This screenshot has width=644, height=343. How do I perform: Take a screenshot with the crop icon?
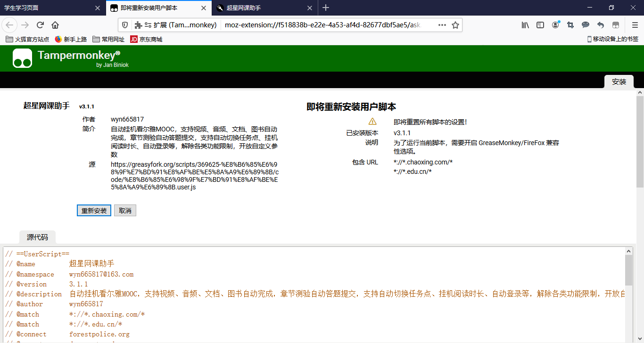click(570, 25)
